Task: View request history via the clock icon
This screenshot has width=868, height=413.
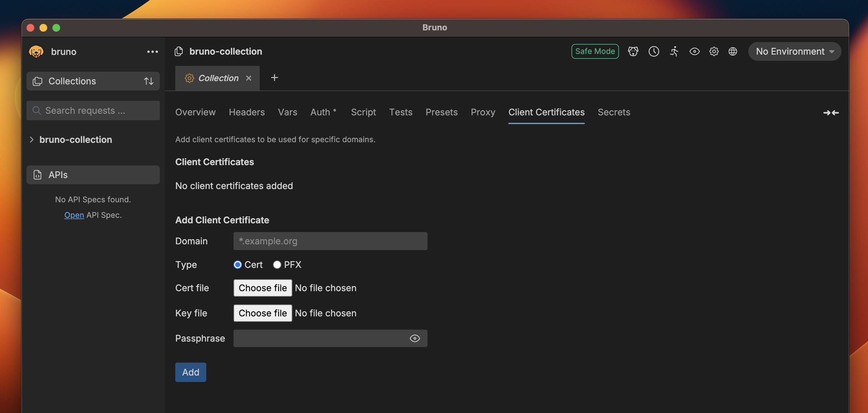Action: (654, 51)
